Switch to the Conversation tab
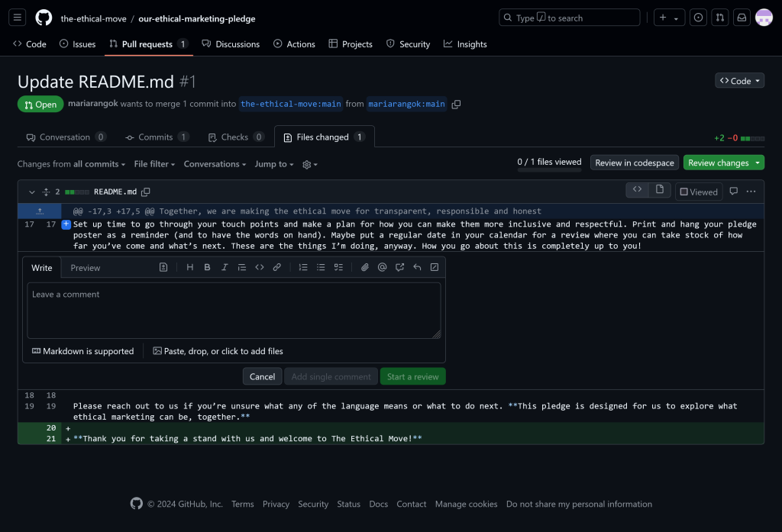Image resolution: width=782 pixels, height=532 pixels. (x=65, y=137)
